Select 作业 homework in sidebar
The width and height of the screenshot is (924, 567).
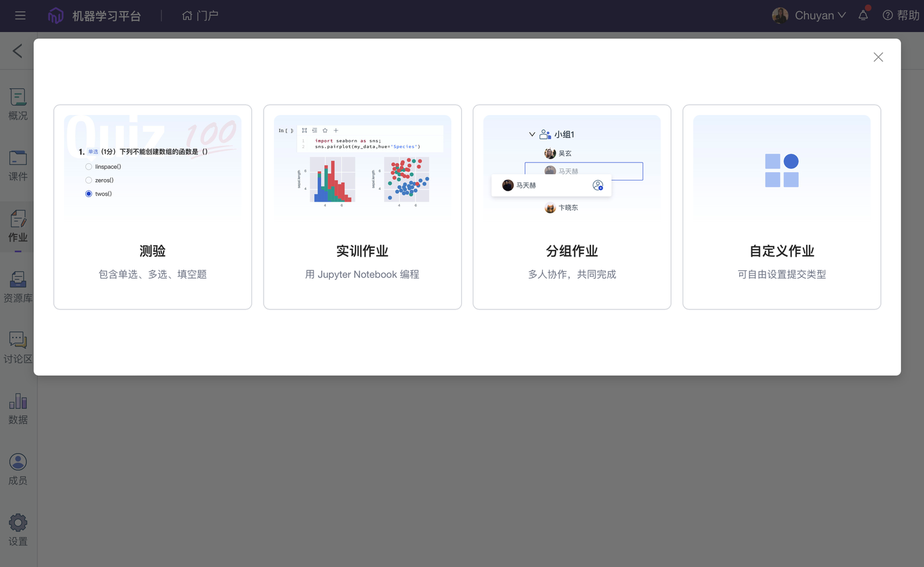tap(18, 227)
